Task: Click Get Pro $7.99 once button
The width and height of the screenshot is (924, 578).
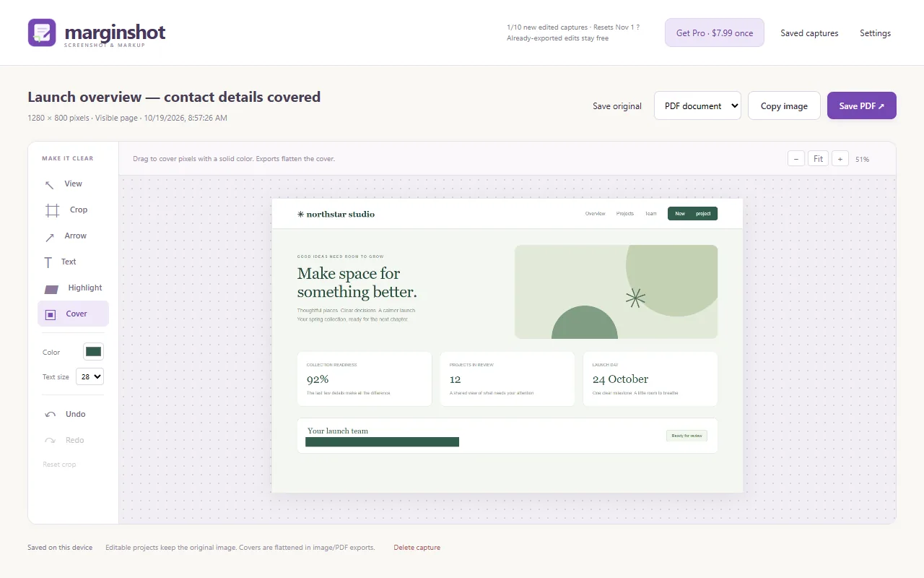Action: pyautogui.click(x=715, y=33)
